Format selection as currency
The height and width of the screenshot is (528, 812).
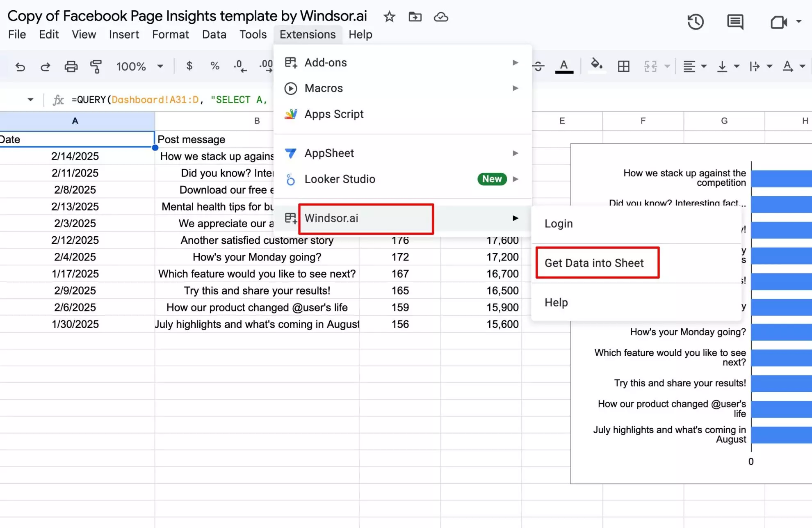tap(189, 66)
